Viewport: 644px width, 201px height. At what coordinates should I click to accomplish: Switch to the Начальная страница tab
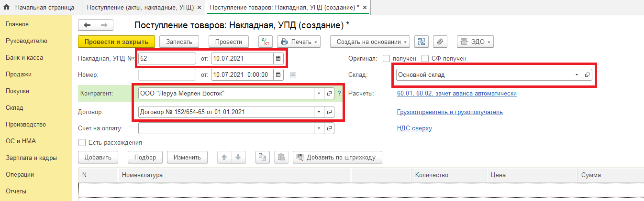[x=40, y=7]
